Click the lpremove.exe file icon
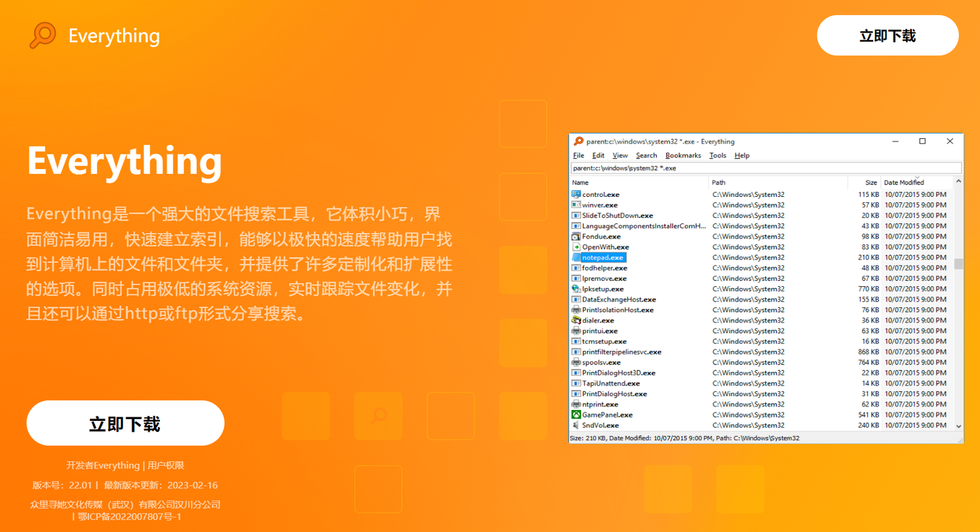The height and width of the screenshot is (532, 980). [576, 279]
